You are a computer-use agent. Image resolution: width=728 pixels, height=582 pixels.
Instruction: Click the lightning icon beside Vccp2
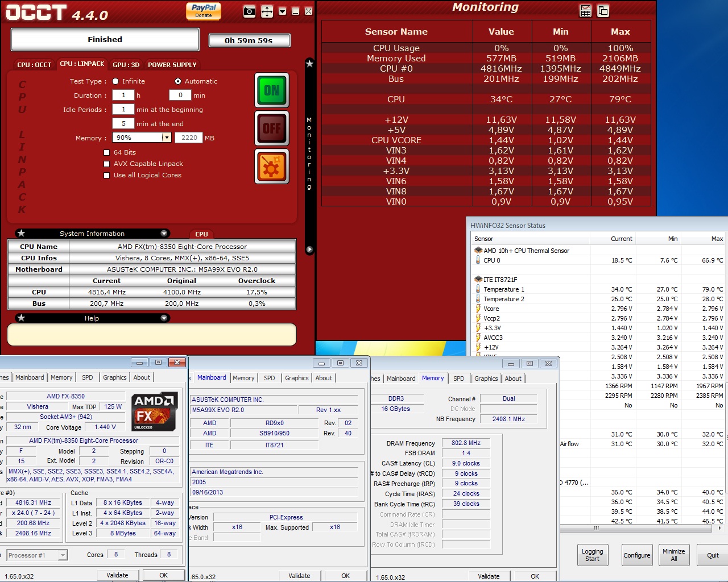478,318
